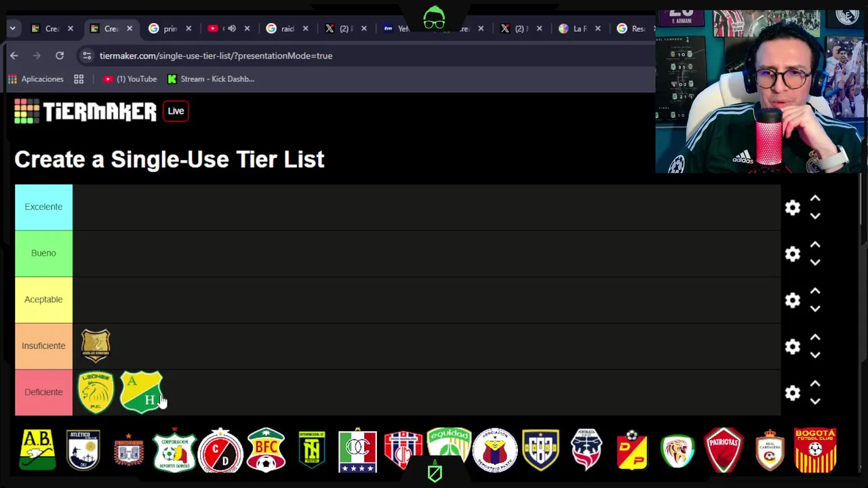Select the Real Cartagena crest
The height and width of the screenshot is (488, 868).
tap(770, 449)
